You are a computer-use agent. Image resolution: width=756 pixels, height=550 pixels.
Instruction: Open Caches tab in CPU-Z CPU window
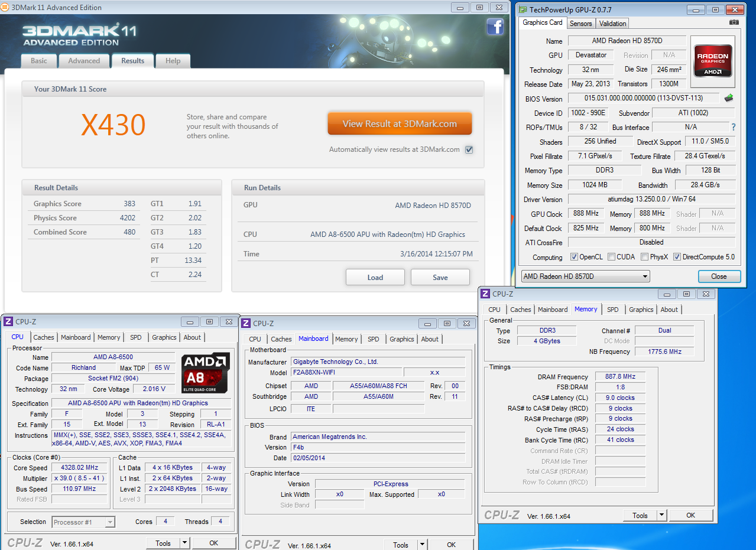click(44, 337)
